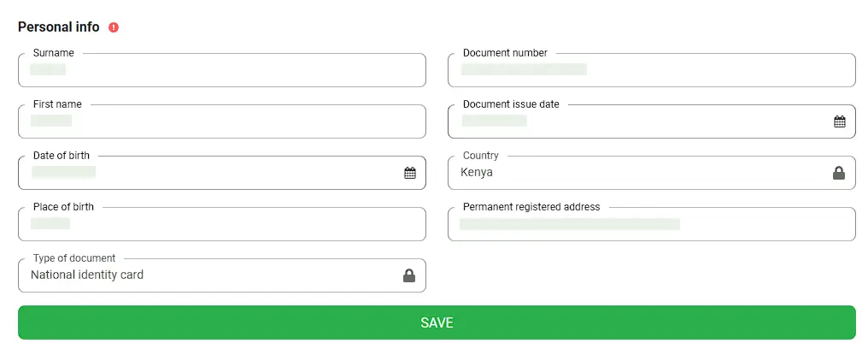The width and height of the screenshot is (868, 355).
Task: Click the Type of document label
Action: point(74,258)
